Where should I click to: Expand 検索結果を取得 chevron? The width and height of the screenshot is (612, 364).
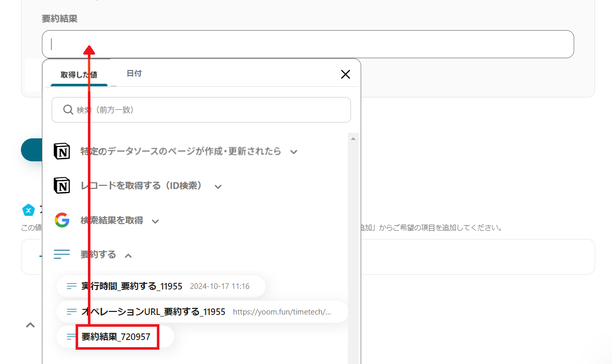pos(155,221)
